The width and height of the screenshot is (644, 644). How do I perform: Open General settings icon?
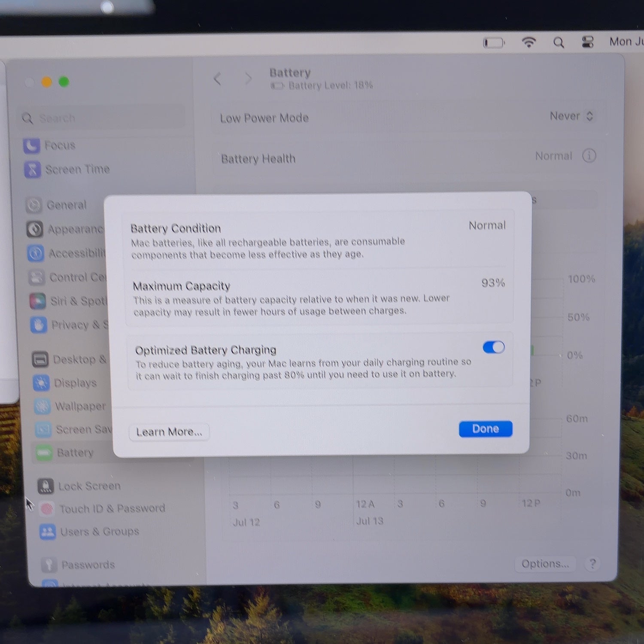33,205
